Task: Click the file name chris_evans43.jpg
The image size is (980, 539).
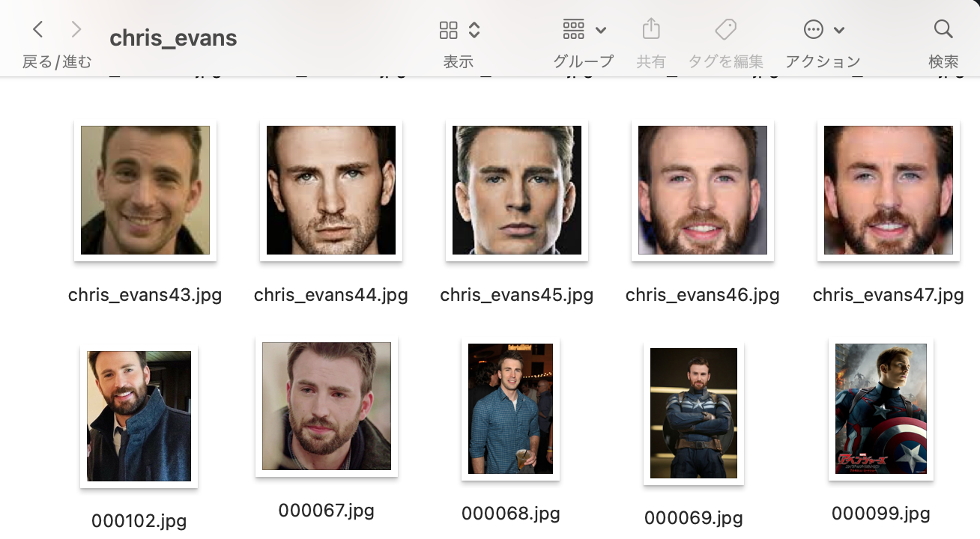Action: click(145, 295)
